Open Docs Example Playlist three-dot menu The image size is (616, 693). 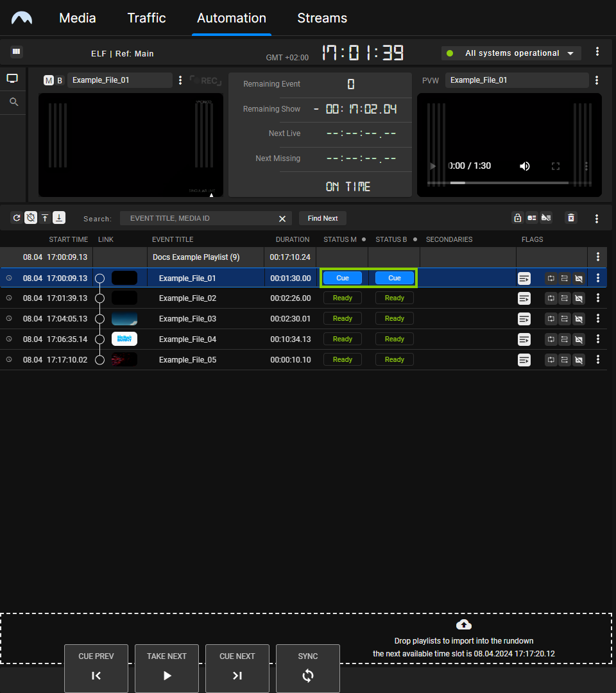coord(598,257)
